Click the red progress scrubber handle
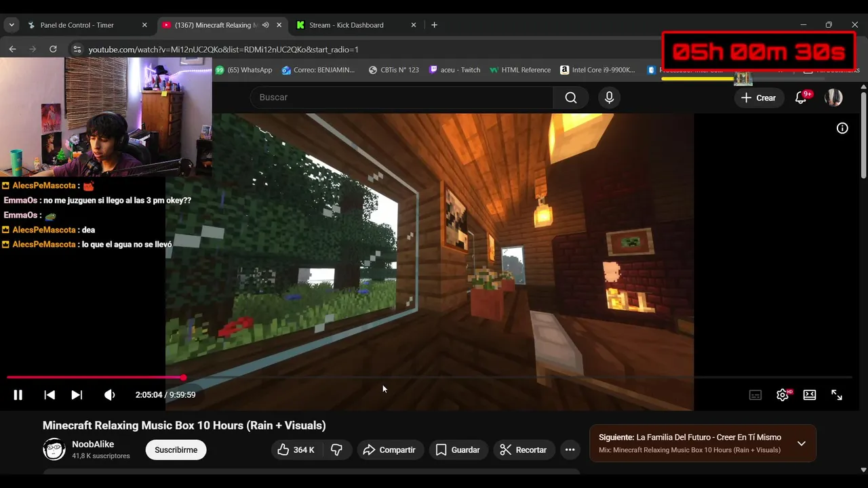This screenshot has width=868, height=488. point(183,378)
